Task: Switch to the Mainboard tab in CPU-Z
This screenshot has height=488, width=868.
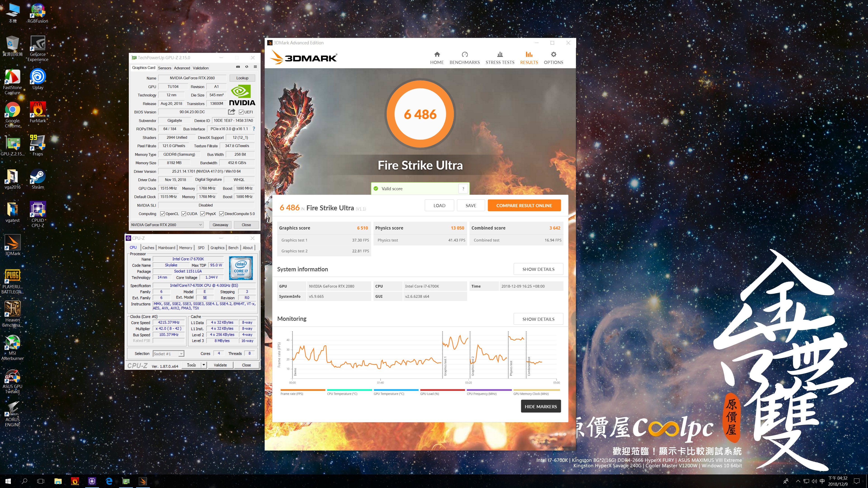Action: 166,248
